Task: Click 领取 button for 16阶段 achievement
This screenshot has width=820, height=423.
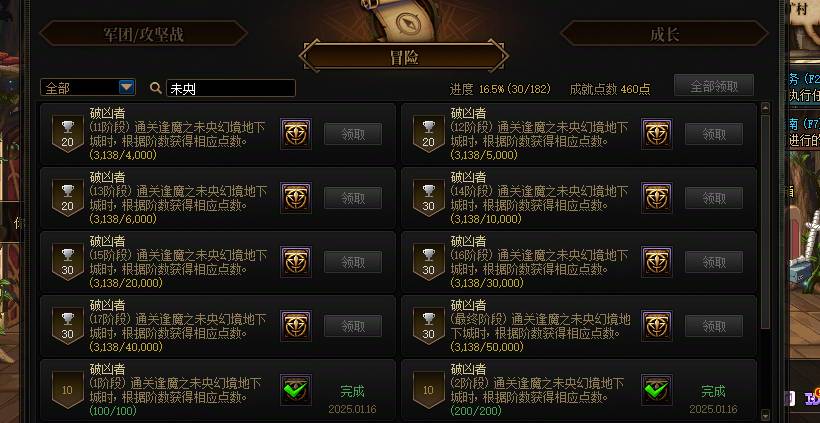Action: click(x=714, y=262)
